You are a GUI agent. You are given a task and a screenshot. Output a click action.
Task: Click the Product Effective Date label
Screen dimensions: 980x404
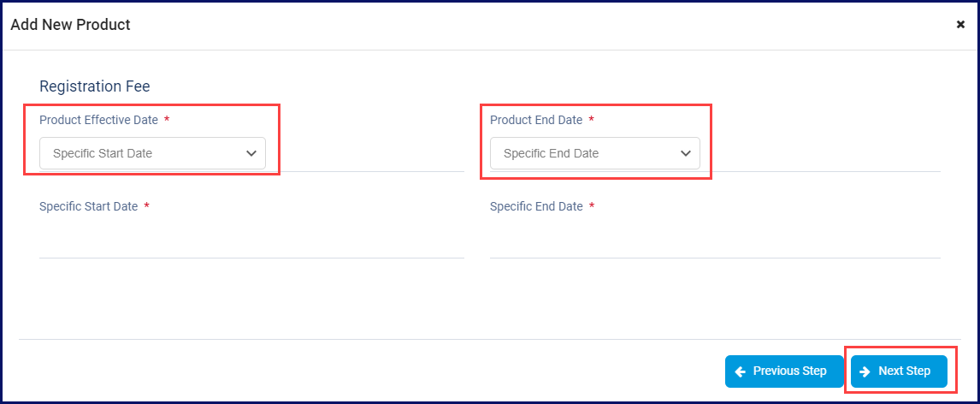(x=98, y=120)
